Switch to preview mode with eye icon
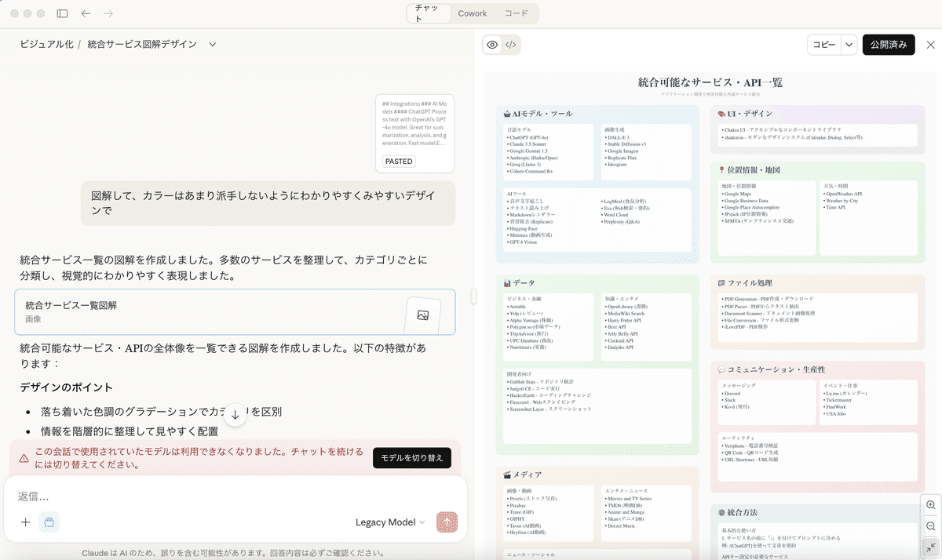The height and width of the screenshot is (560, 942). 492,45
